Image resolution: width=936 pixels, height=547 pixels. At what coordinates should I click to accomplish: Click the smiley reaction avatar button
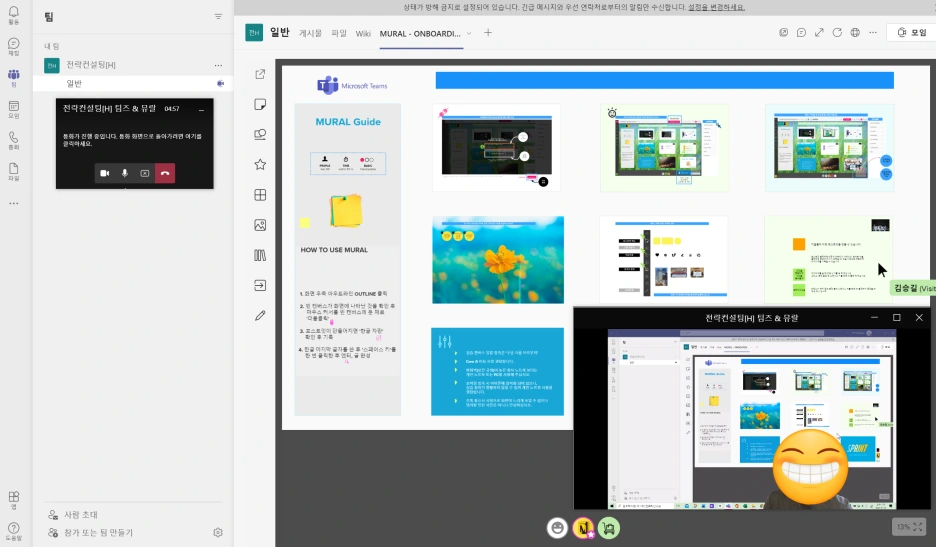(557, 528)
